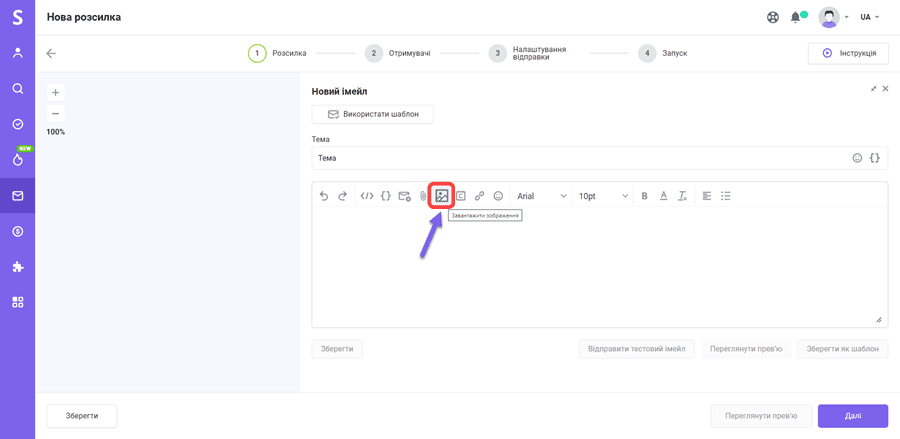Image resolution: width=900 pixels, height=439 pixels.
Task: Go to step 4 Запуск
Action: (663, 53)
